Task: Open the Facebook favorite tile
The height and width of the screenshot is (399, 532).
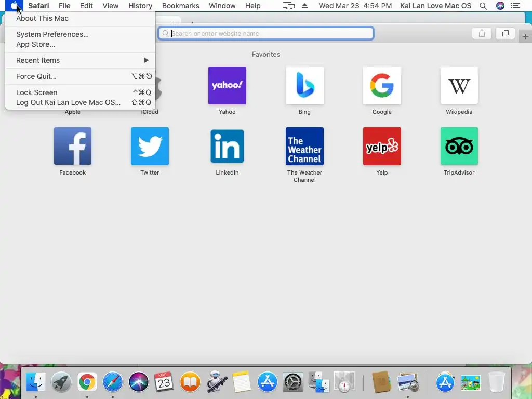Action: point(73,146)
